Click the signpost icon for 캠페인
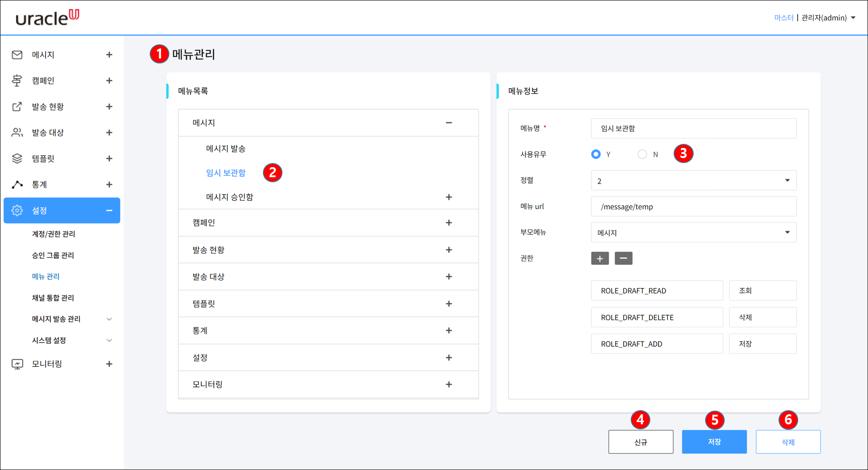 click(17, 80)
